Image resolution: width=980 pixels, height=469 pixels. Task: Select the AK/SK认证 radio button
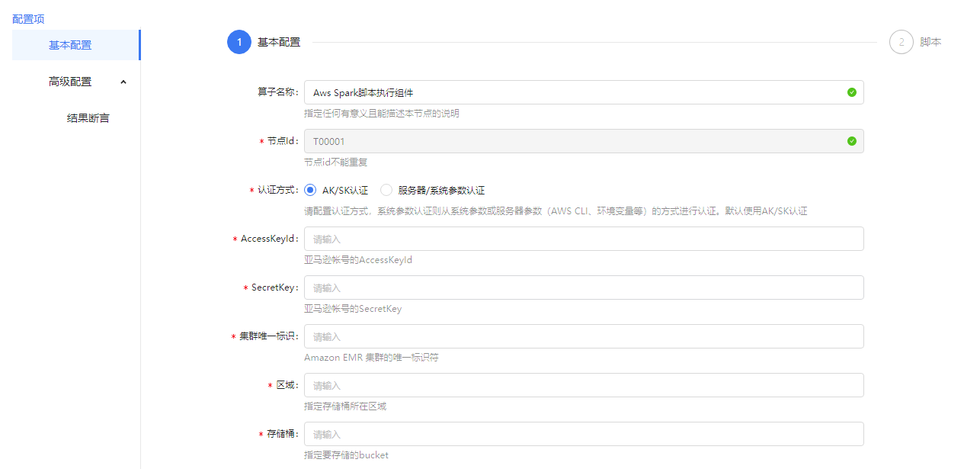[x=310, y=190]
